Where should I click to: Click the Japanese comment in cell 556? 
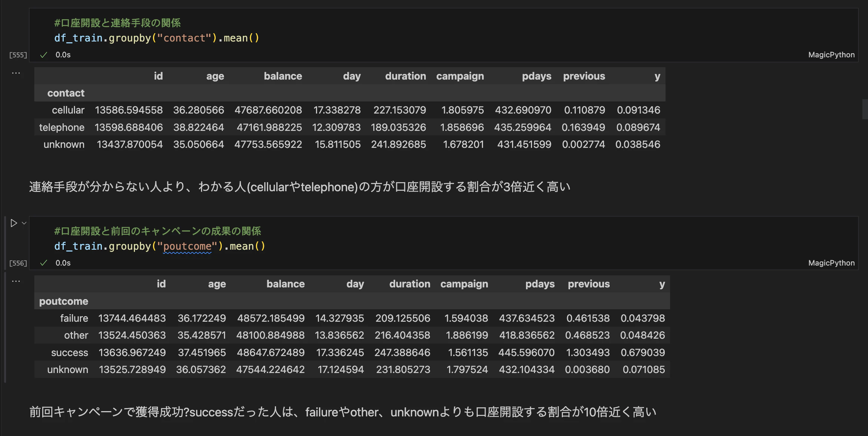(157, 231)
